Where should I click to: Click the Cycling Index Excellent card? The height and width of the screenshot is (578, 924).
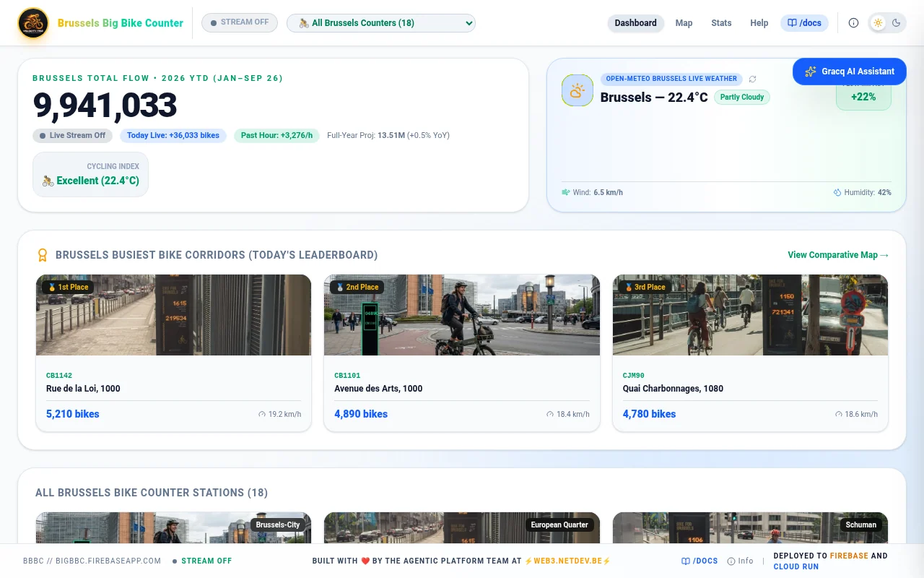(90, 174)
